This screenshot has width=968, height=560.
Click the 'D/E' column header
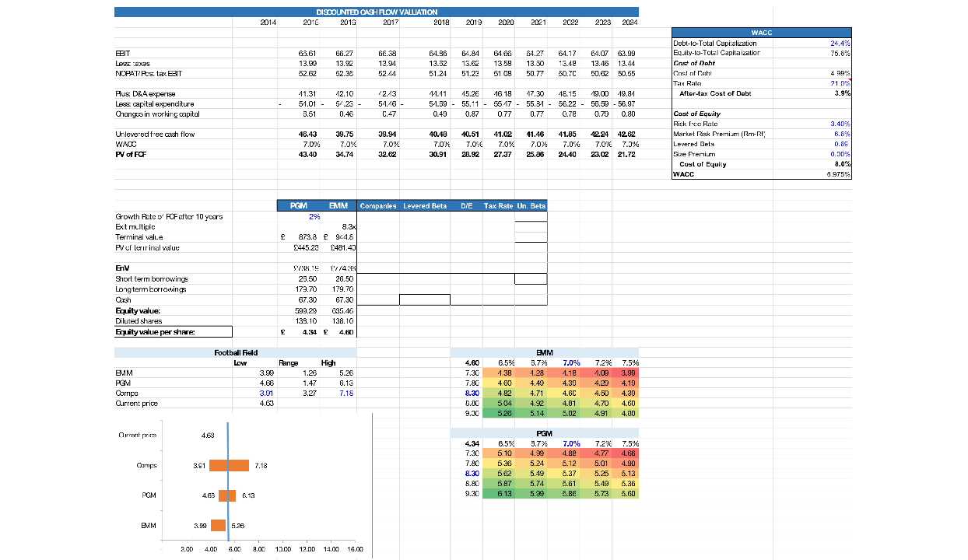point(466,205)
